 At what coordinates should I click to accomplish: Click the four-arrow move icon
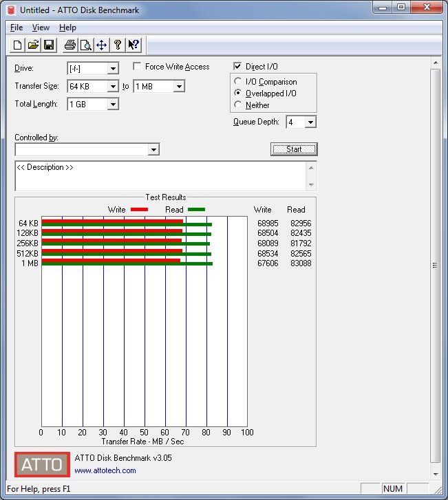pos(101,45)
